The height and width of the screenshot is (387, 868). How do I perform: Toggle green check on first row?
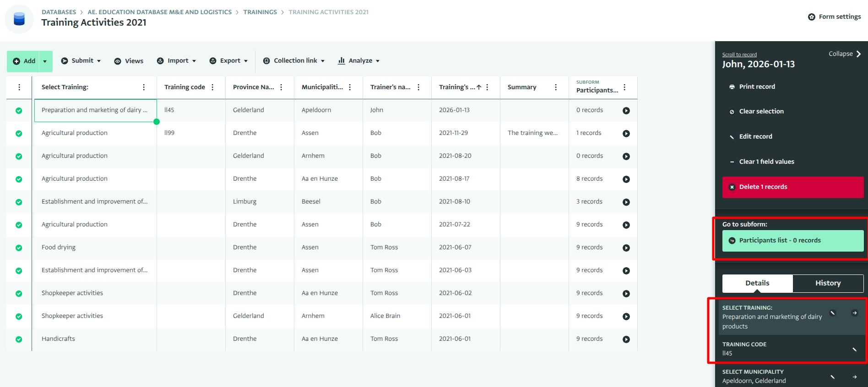click(19, 111)
